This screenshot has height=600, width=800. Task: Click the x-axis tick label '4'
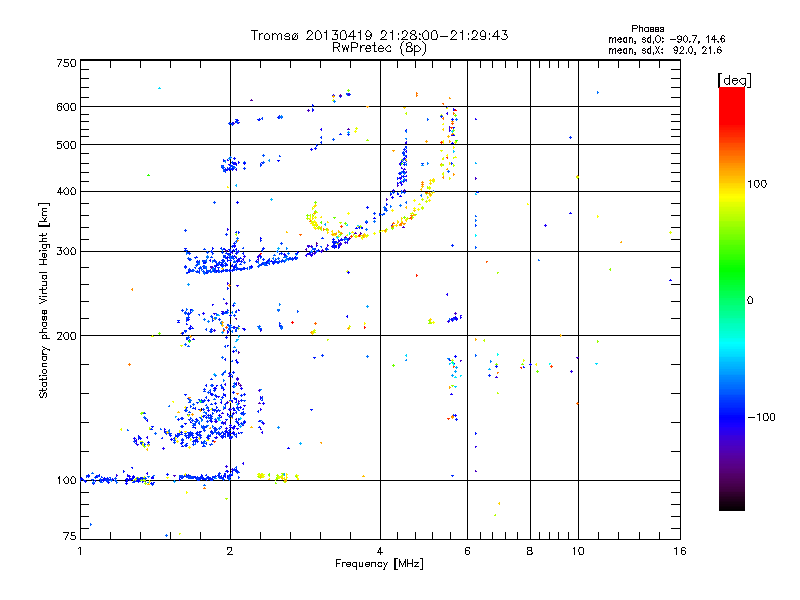tap(380, 551)
